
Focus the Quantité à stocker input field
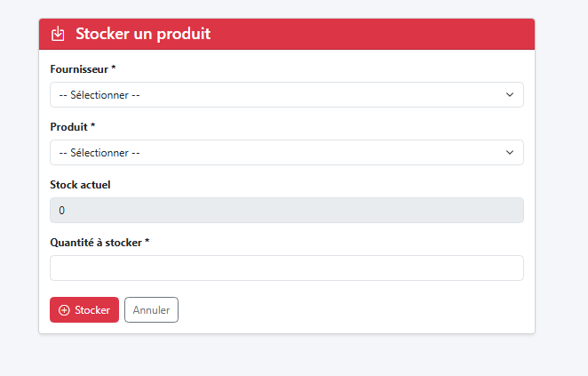[x=286, y=268]
